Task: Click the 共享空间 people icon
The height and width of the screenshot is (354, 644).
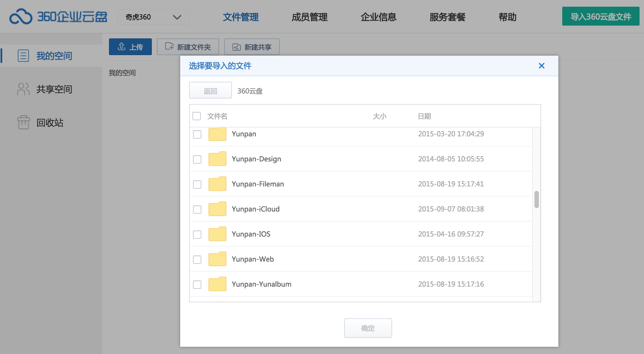Action: 23,89
